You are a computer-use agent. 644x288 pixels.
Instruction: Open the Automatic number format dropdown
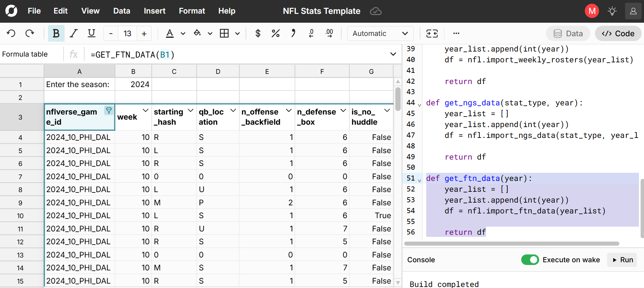coord(380,34)
